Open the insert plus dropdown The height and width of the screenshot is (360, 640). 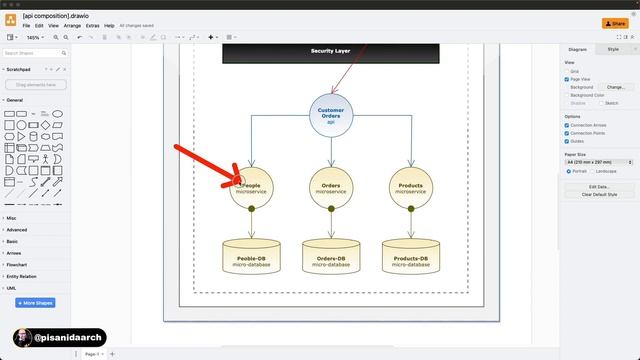[x=213, y=37]
